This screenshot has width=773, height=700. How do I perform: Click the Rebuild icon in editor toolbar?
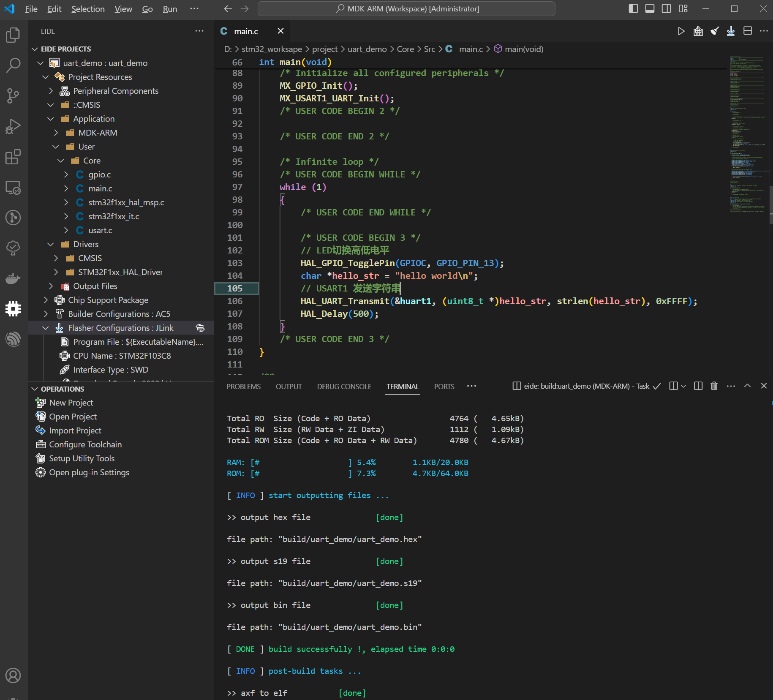click(x=698, y=31)
